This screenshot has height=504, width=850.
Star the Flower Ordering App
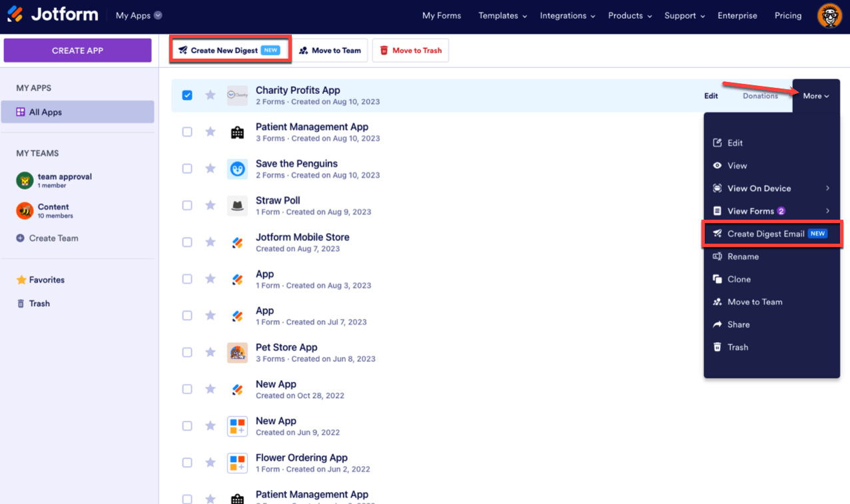click(x=211, y=462)
